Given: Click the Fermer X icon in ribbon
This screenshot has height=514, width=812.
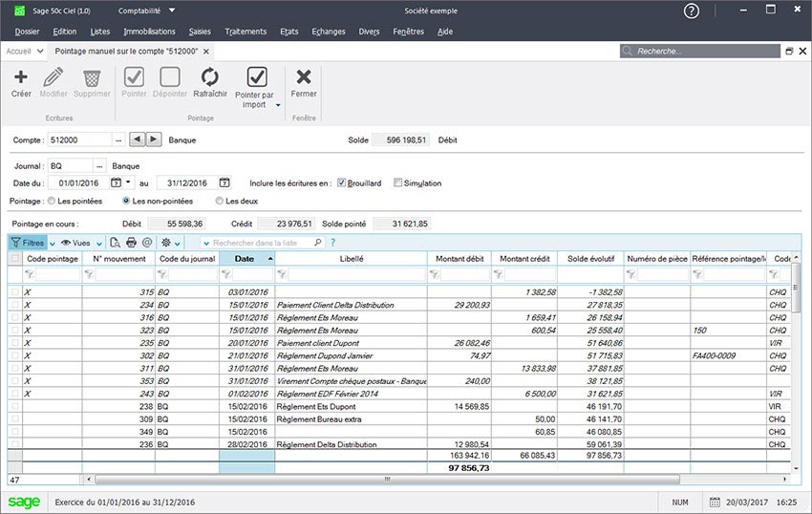Looking at the screenshot, I should pyautogui.click(x=304, y=77).
